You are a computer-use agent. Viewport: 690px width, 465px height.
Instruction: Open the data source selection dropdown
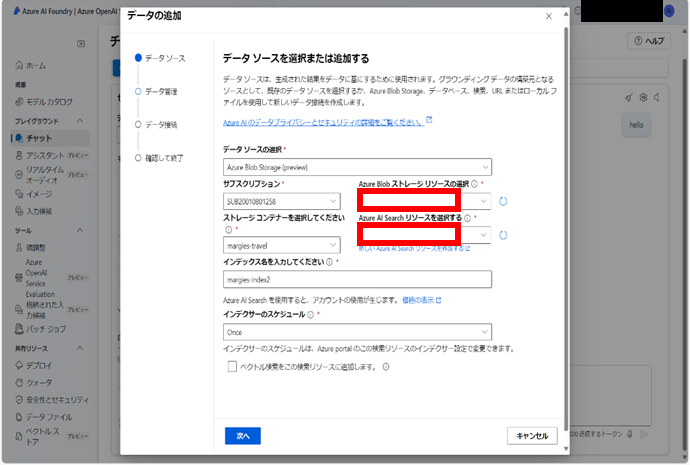[357, 167]
